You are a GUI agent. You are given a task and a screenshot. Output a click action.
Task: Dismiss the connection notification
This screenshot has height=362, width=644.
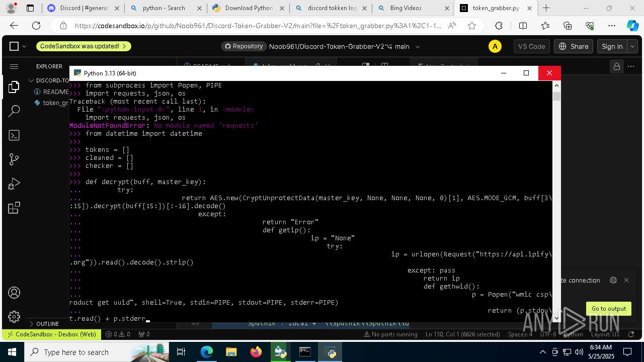(x=626, y=280)
